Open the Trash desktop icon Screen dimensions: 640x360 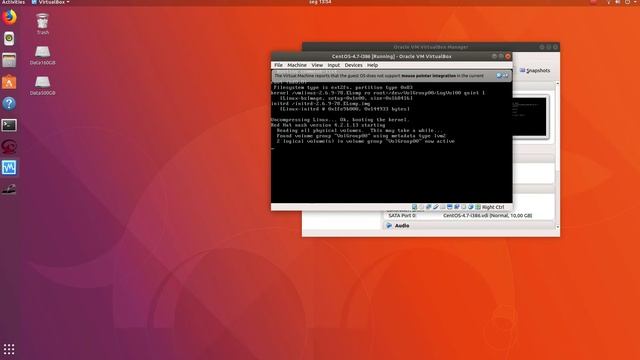coord(42,23)
